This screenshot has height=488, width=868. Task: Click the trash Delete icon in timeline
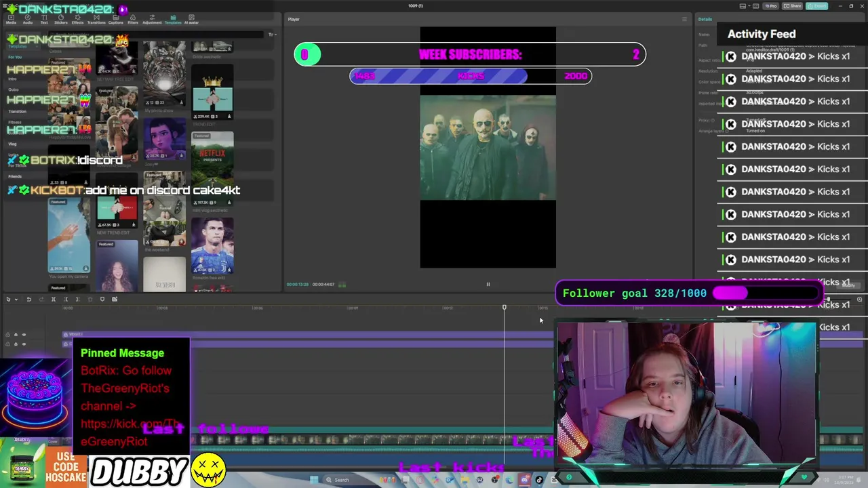pos(90,299)
